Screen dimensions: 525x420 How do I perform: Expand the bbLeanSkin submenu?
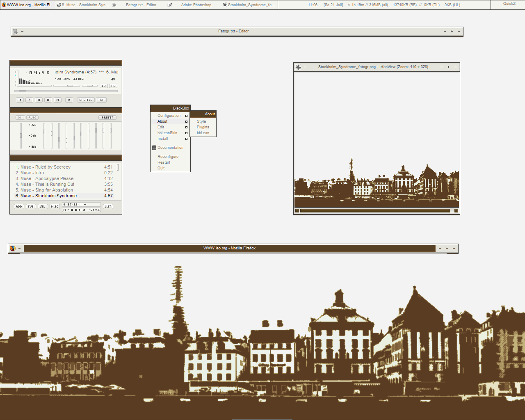click(x=170, y=133)
